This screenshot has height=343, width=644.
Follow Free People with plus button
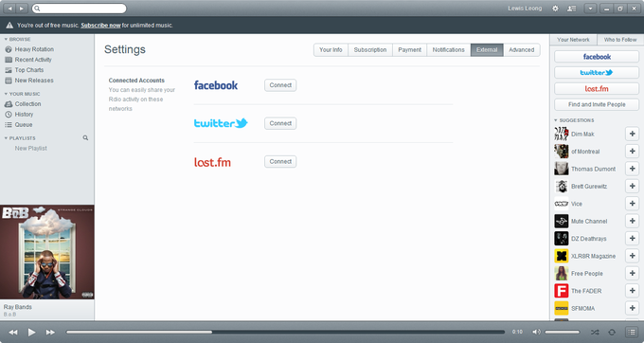[632, 273]
